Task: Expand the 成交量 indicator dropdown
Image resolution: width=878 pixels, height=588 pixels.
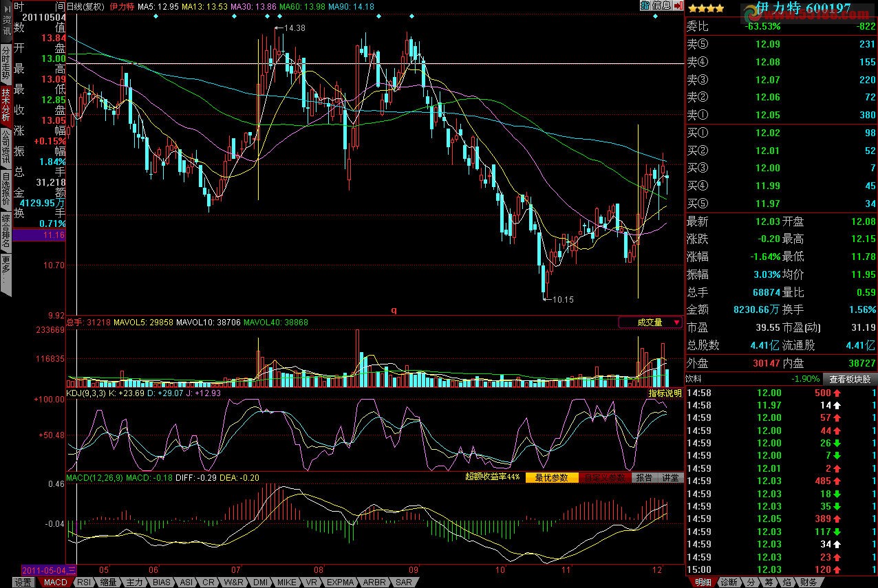Action: click(650, 322)
